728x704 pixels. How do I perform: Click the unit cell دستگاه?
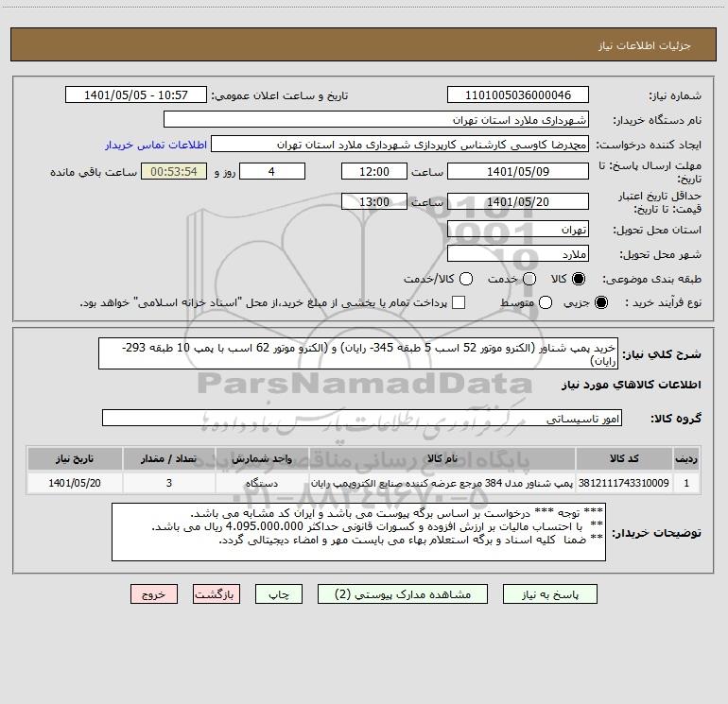pos(262,483)
